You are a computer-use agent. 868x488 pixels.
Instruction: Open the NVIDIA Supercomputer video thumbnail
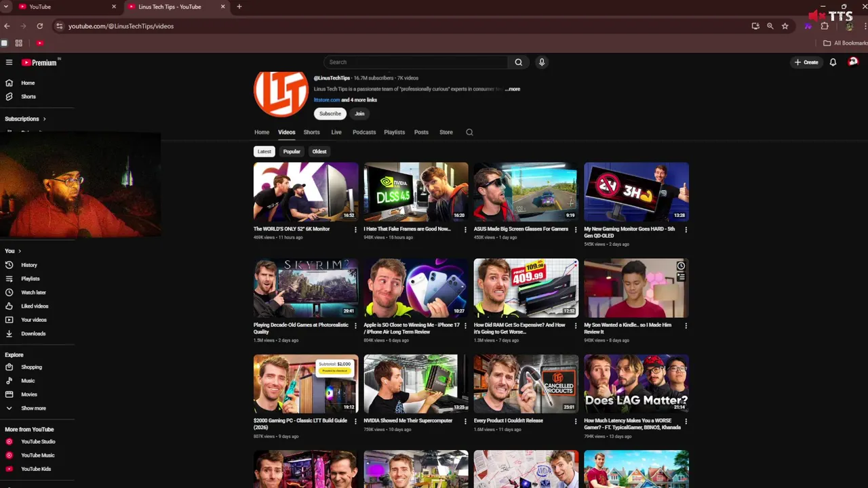(x=416, y=384)
